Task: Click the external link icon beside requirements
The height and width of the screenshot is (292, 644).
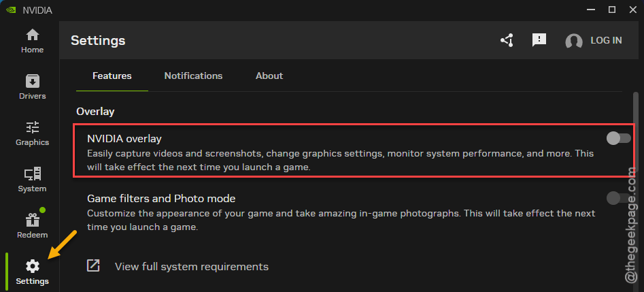Action: (x=93, y=265)
